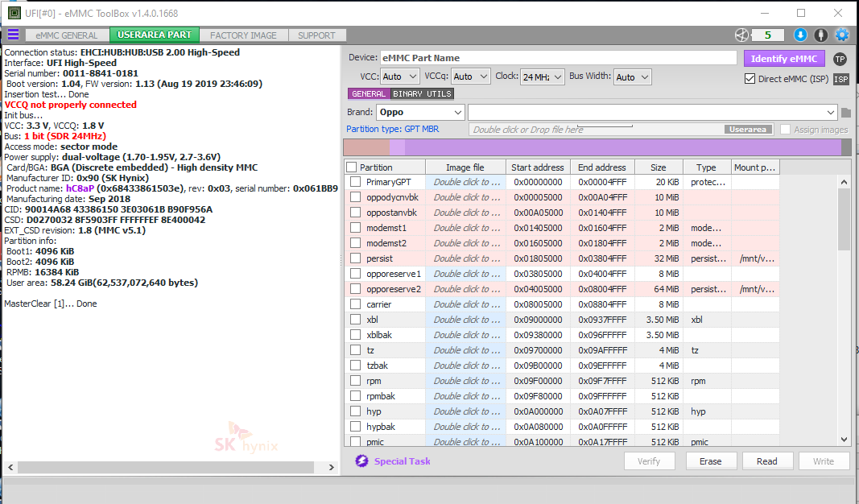Click the network globe icon
Image resolution: width=859 pixels, height=504 pixels.
click(741, 35)
